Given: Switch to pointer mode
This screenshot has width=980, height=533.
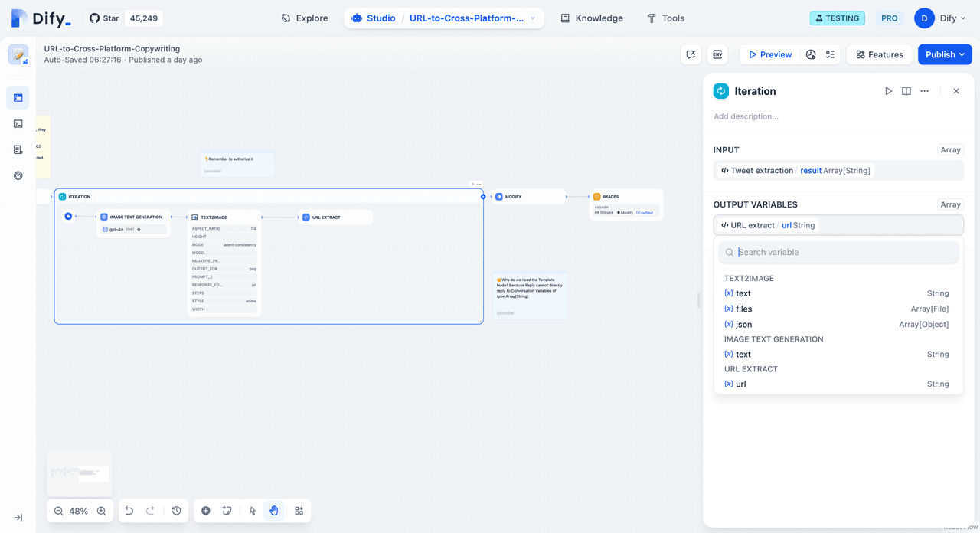Looking at the screenshot, I should [x=253, y=511].
